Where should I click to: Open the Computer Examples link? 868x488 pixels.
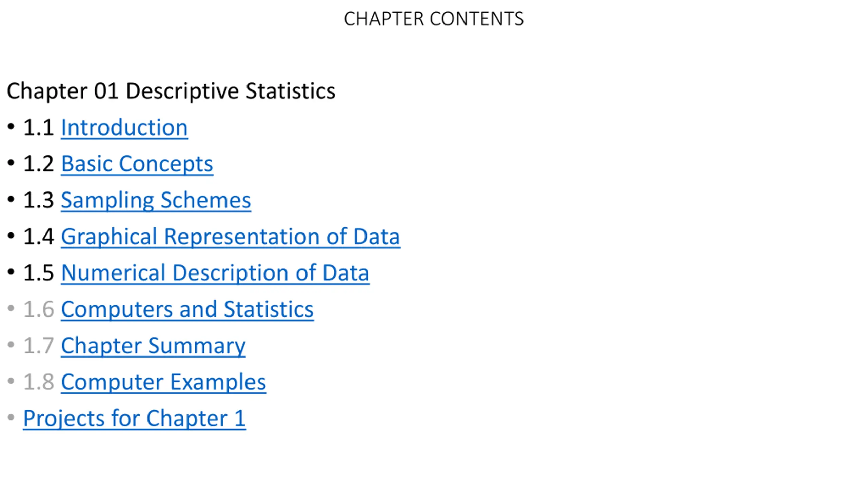[163, 382]
